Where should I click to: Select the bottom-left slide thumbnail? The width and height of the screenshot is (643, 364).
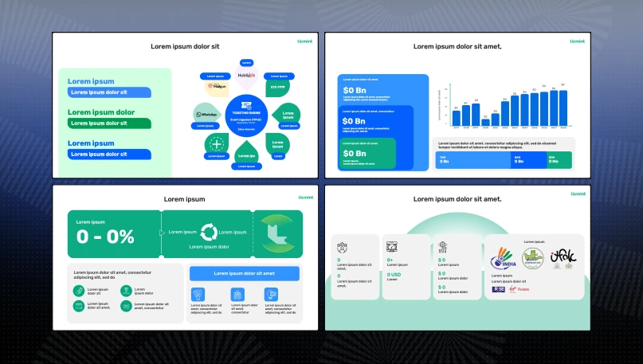tap(185, 258)
